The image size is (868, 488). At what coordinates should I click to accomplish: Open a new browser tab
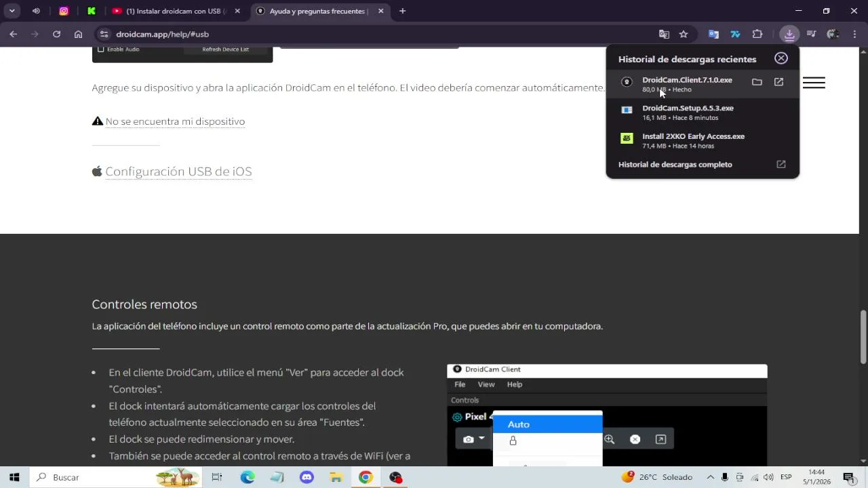(x=402, y=11)
